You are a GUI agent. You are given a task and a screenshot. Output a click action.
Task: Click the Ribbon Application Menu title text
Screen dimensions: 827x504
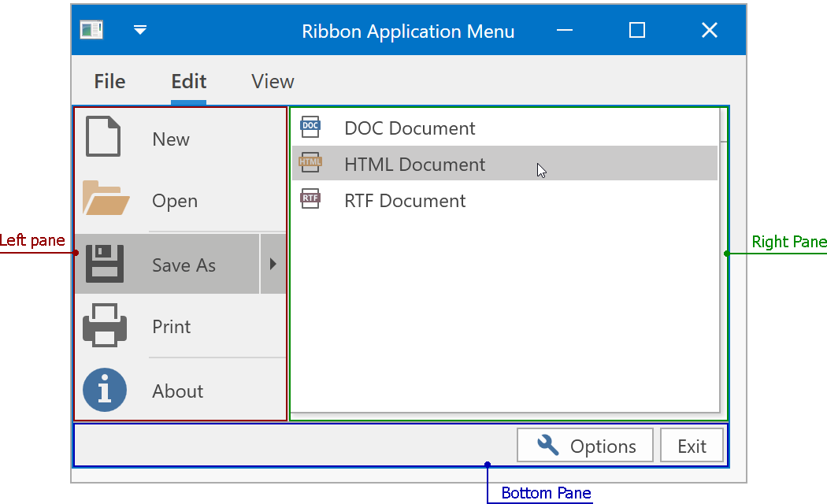coord(408,31)
